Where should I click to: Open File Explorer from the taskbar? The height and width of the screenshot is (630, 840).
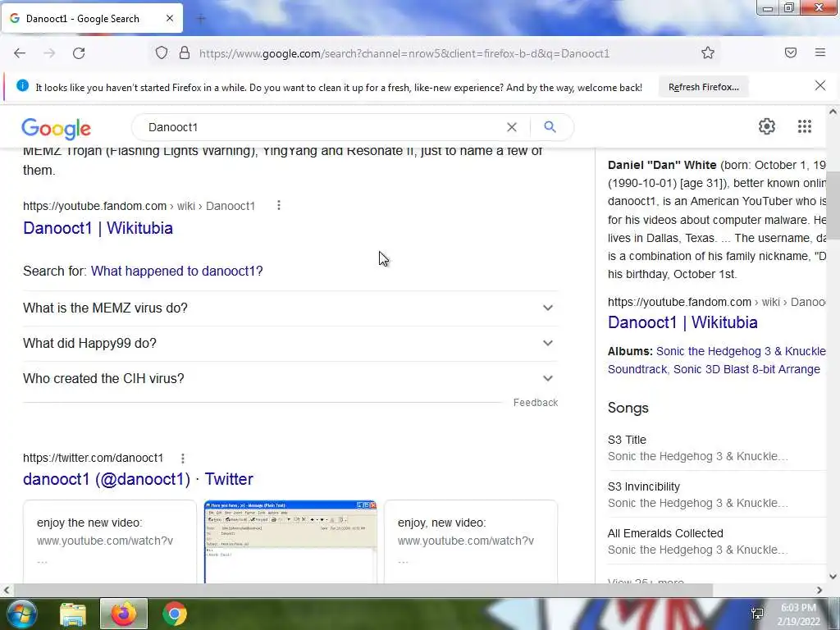73,614
